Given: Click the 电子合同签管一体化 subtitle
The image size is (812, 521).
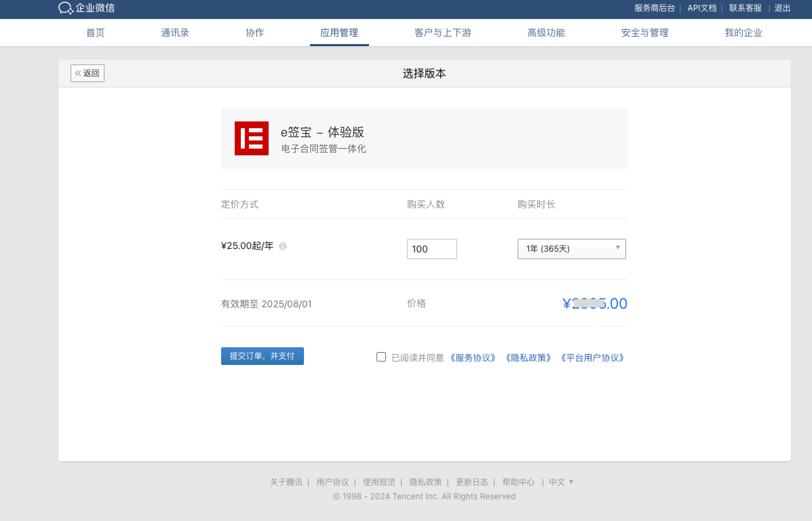Looking at the screenshot, I should click(x=323, y=149).
